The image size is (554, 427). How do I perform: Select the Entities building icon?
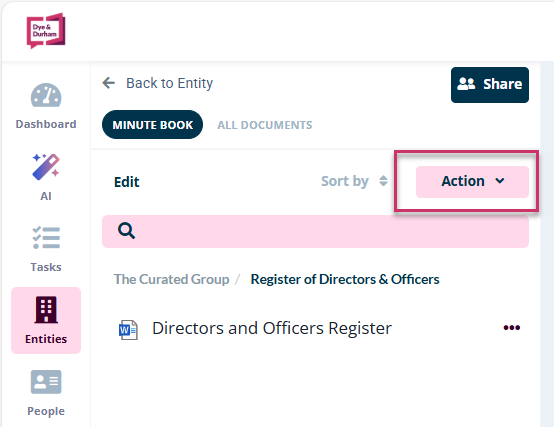pyautogui.click(x=46, y=310)
